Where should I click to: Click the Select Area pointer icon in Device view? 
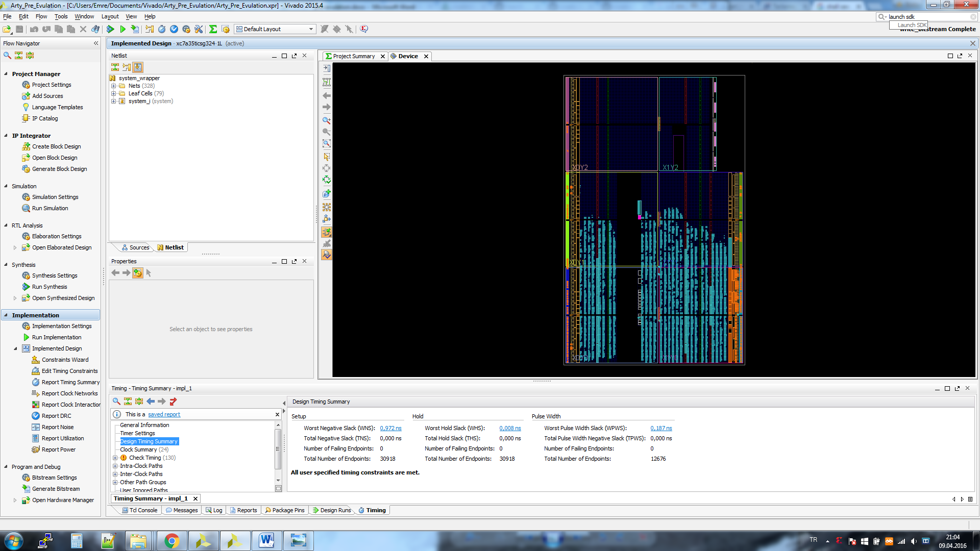(x=327, y=157)
